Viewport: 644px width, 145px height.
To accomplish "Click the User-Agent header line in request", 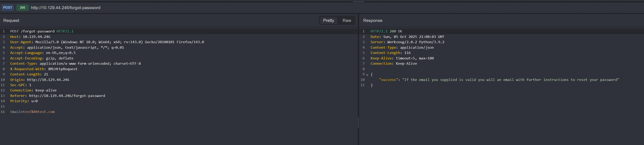I will (x=107, y=42).
